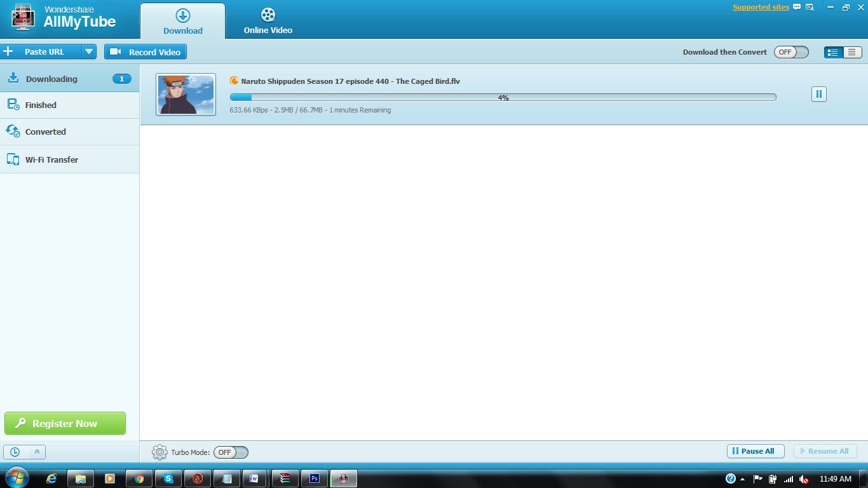The image size is (868, 488).
Task: Click the AllMyTube taskbar button
Action: [x=344, y=478]
